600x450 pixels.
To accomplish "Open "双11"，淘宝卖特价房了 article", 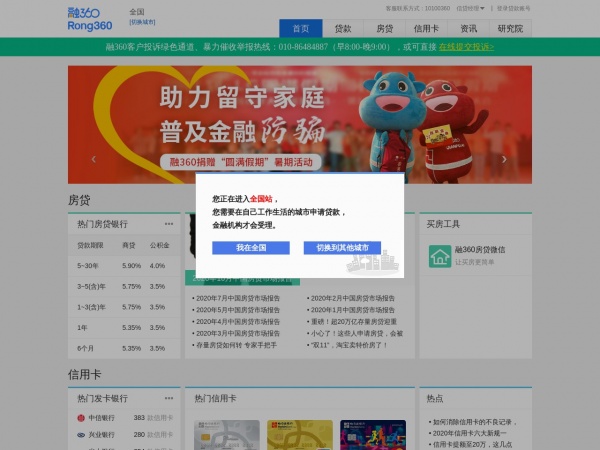I will click(349, 345).
